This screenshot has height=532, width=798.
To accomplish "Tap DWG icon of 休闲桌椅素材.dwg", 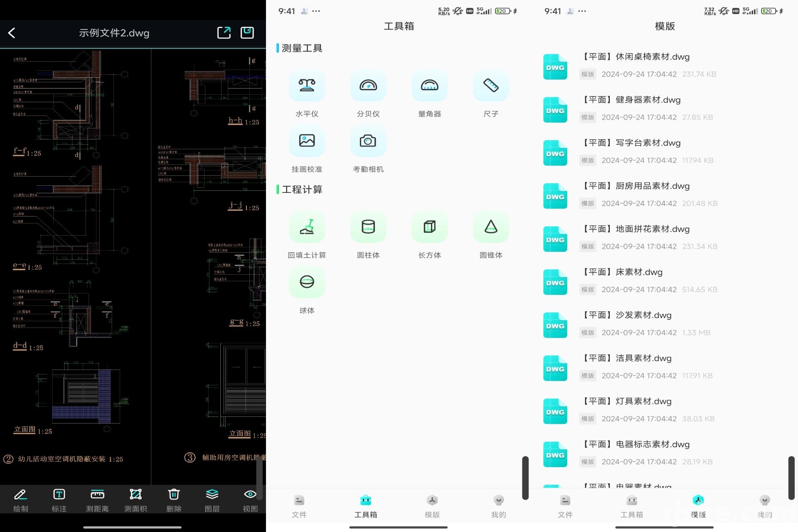I will (x=555, y=67).
